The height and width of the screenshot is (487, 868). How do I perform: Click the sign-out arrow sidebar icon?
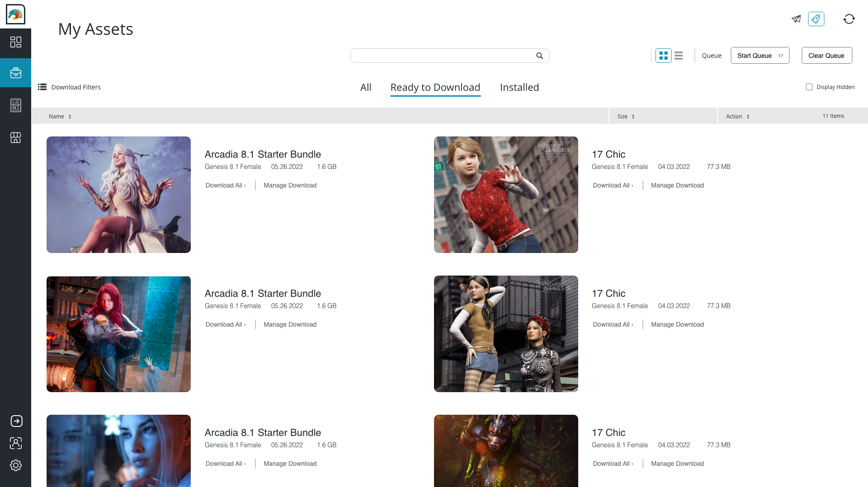(16, 421)
